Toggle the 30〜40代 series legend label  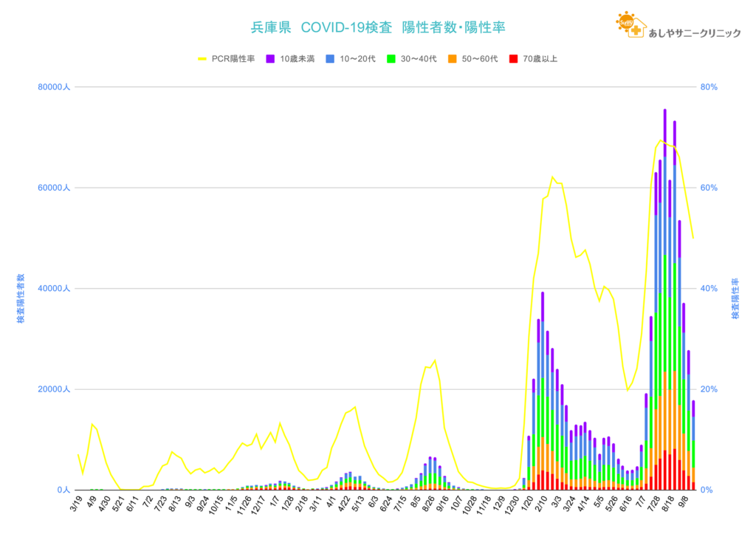418,58
